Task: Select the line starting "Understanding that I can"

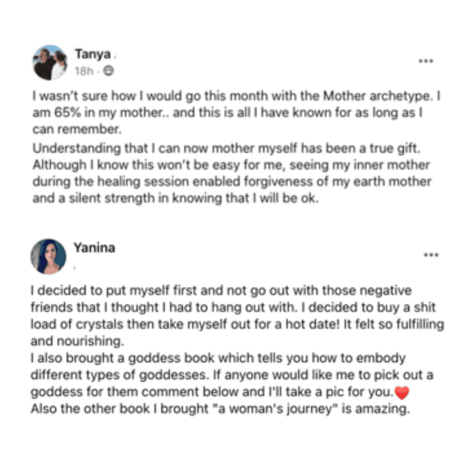Action: tap(227, 149)
